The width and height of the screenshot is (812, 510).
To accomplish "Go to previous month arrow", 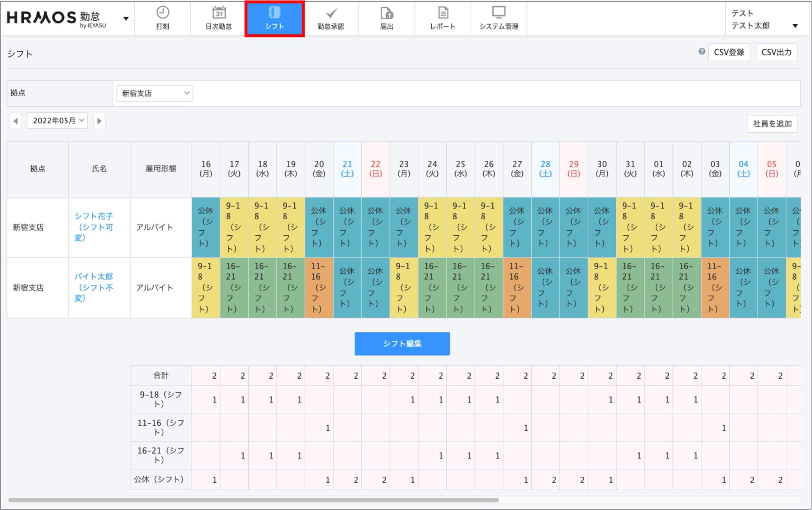I will click(16, 121).
